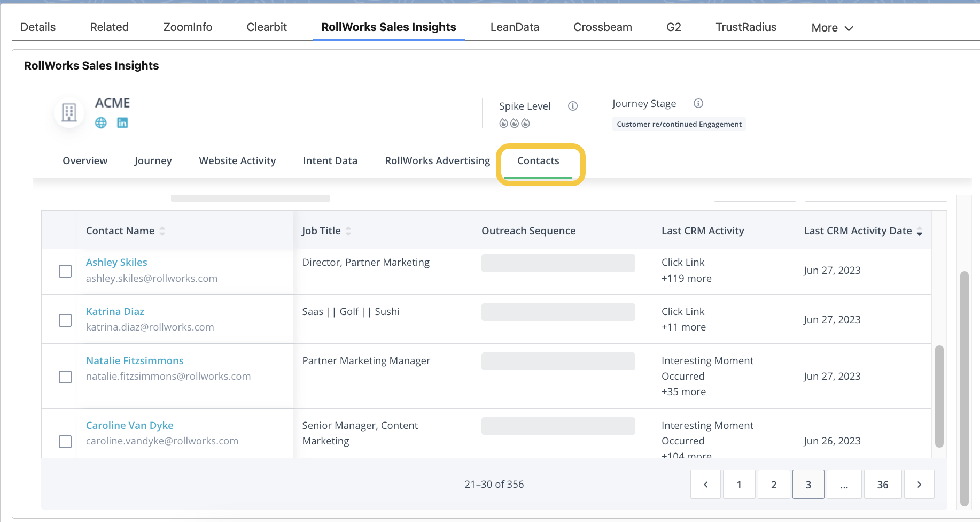
Task: Select Ashley Skiles checkbox
Action: pos(65,271)
